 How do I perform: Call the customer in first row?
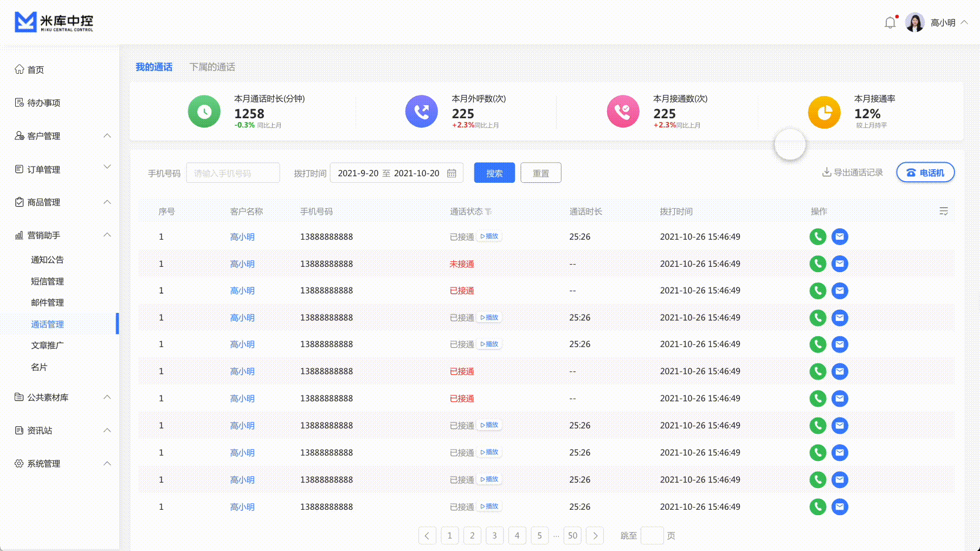pos(817,236)
